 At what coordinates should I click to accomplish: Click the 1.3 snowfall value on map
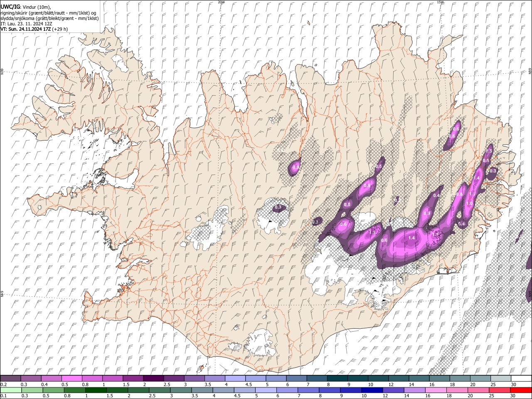pyautogui.click(x=372, y=233)
